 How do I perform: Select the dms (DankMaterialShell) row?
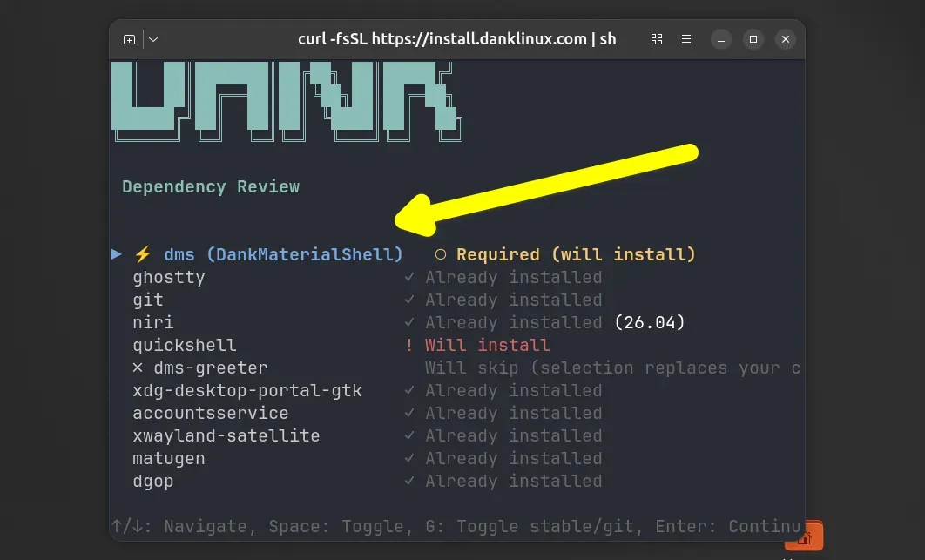pyautogui.click(x=404, y=254)
